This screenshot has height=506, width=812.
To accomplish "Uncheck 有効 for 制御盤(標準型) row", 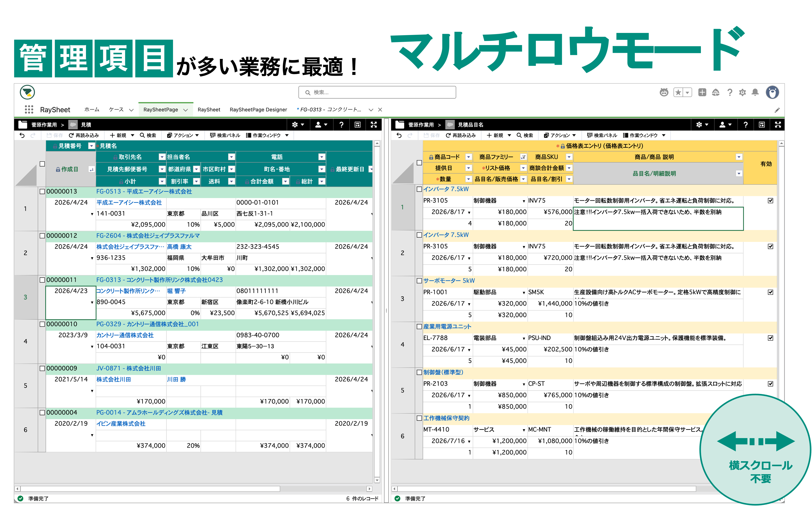I will [x=771, y=384].
